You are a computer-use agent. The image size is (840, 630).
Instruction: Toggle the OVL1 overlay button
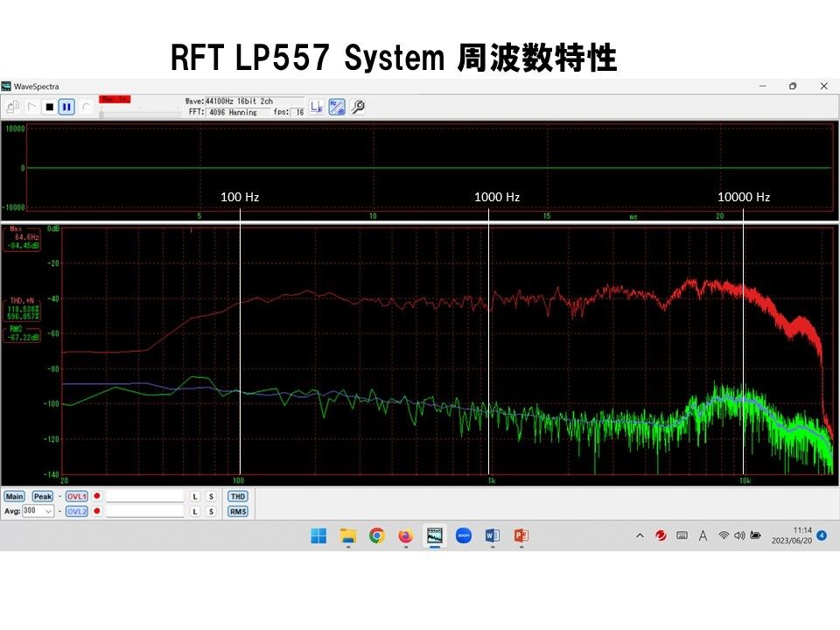pyautogui.click(x=77, y=497)
